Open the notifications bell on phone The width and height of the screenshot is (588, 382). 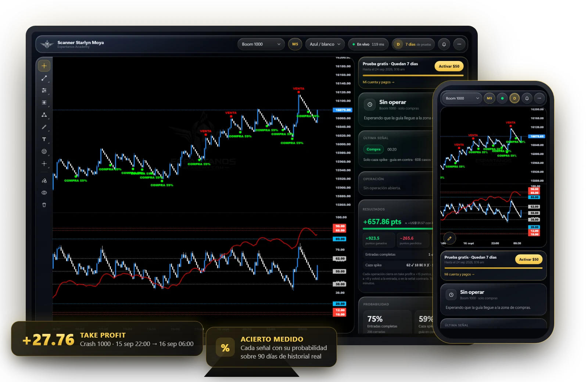(x=527, y=98)
